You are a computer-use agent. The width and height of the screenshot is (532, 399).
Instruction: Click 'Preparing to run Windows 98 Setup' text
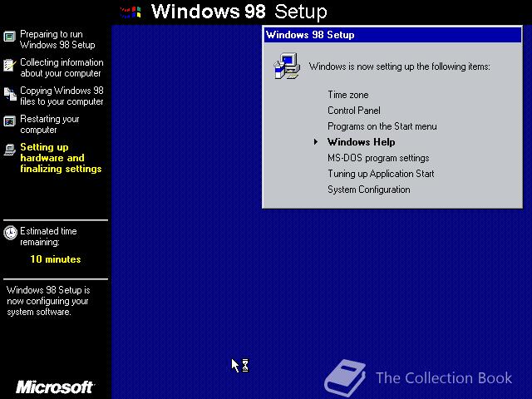tap(57, 39)
